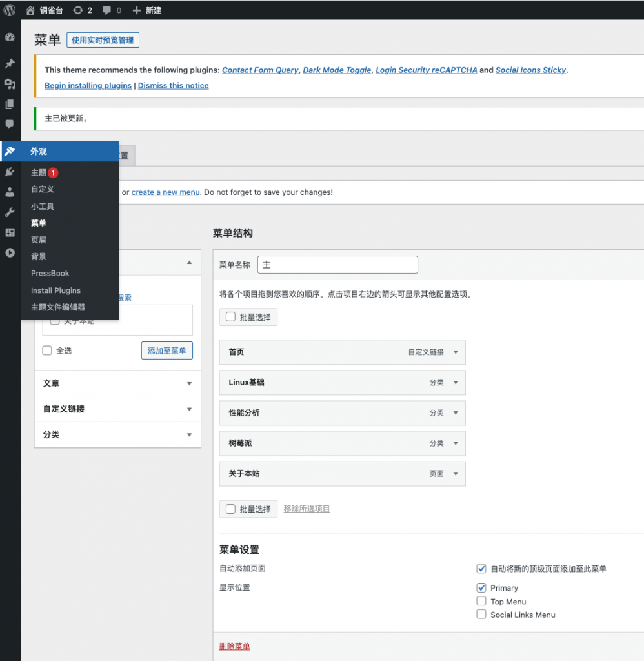
Task: Click collapse menu play icon in sidebar
Action: tap(10, 252)
